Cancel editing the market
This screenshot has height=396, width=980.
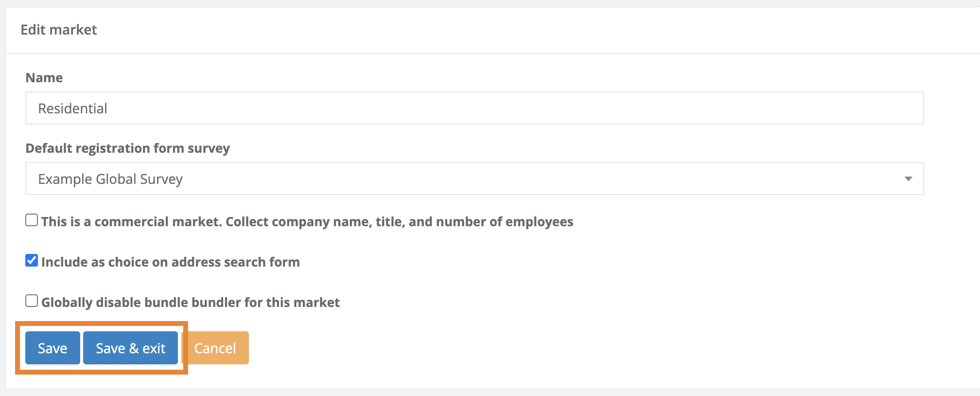(215, 347)
